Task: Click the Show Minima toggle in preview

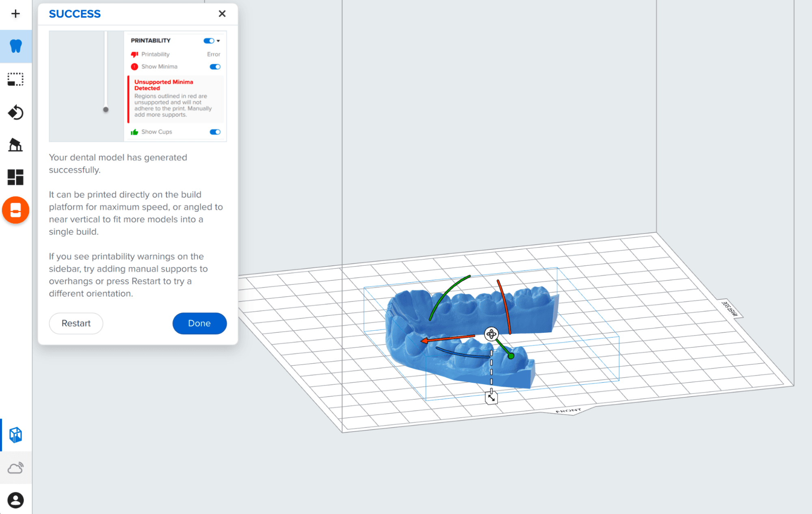Action: click(x=215, y=67)
